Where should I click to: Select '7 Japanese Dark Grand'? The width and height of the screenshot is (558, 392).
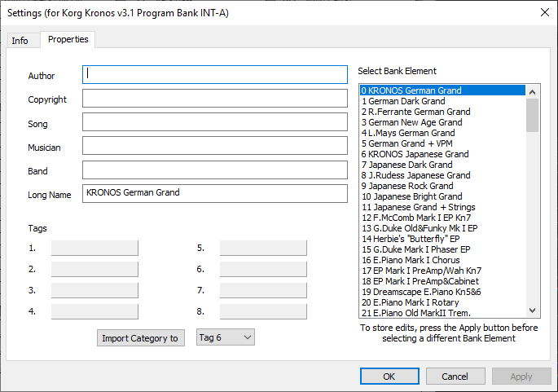pyautogui.click(x=442, y=165)
